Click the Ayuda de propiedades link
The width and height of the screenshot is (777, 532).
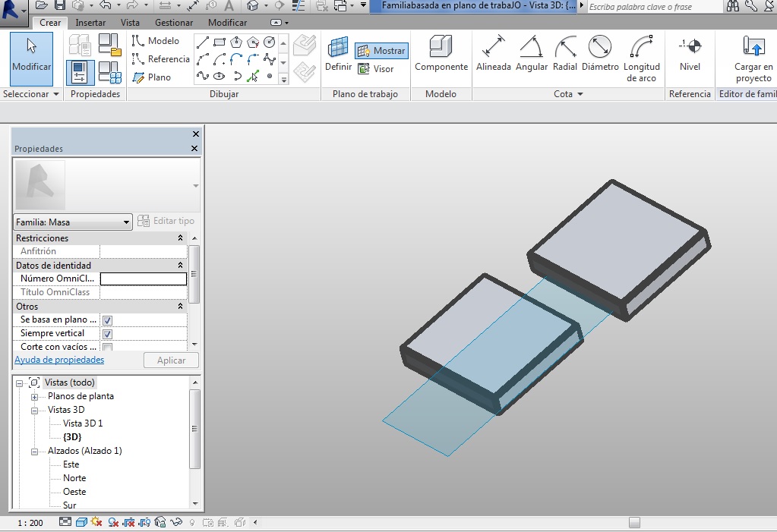pyautogui.click(x=59, y=360)
